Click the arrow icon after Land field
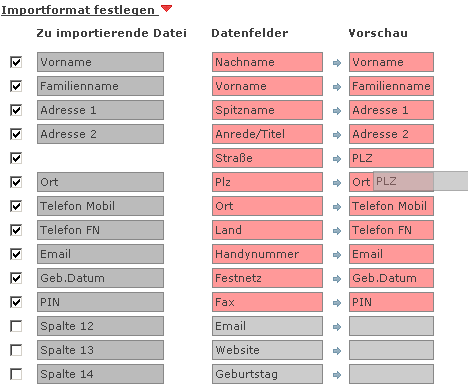The image size is (468, 387). pos(337,231)
